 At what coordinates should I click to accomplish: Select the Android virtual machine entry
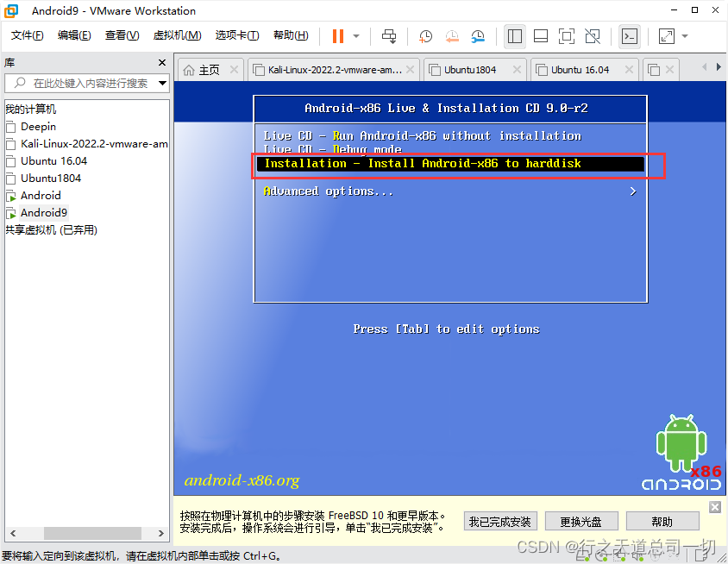(41, 196)
